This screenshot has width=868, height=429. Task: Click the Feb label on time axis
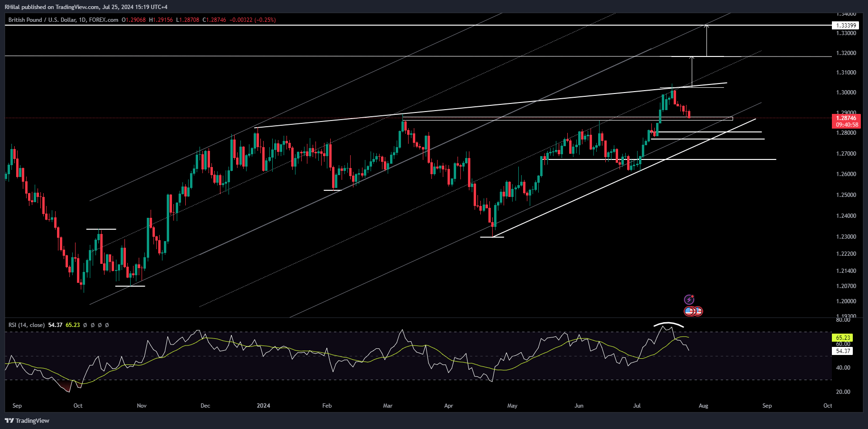327,406
